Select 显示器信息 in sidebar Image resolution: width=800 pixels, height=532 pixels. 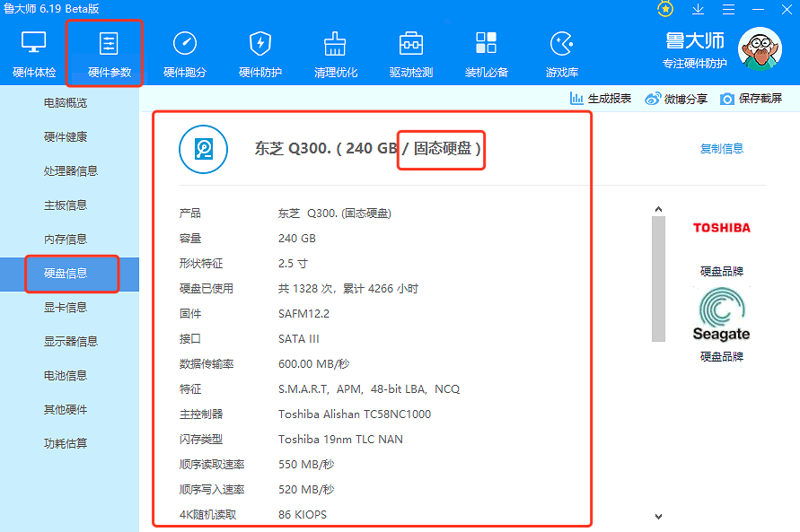point(69,342)
